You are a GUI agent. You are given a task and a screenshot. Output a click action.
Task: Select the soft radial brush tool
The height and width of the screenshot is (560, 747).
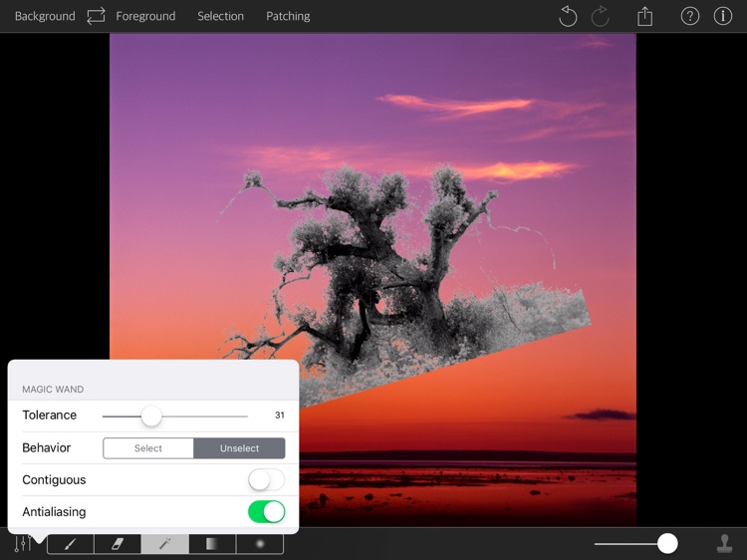pos(260,544)
